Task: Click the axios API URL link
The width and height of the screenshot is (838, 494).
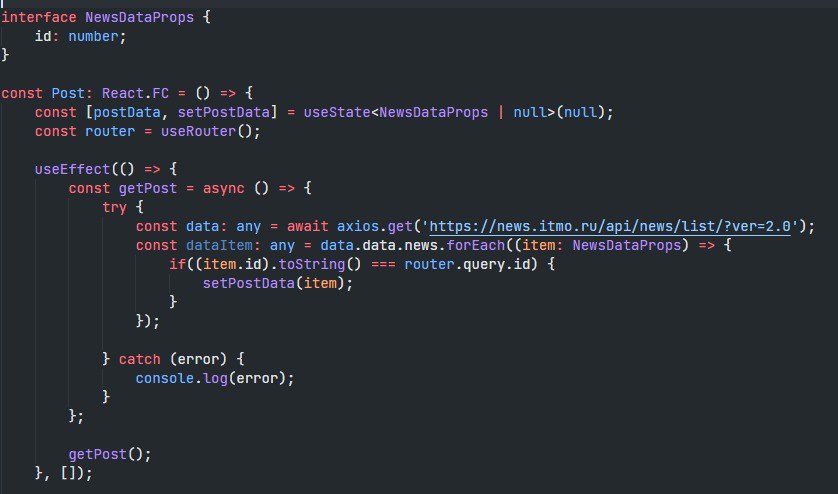Action: pos(610,227)
